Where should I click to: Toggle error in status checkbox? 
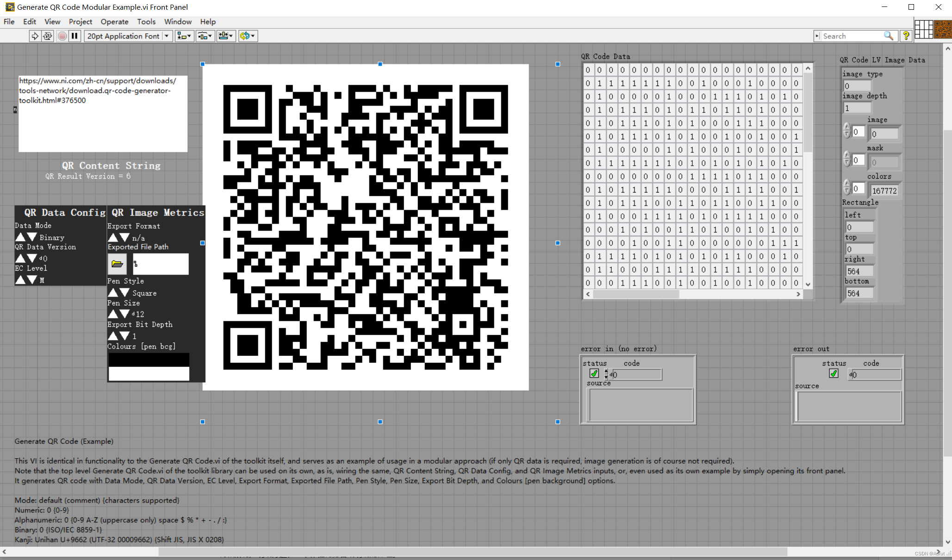pyautogui.click(x=594, y=373)
